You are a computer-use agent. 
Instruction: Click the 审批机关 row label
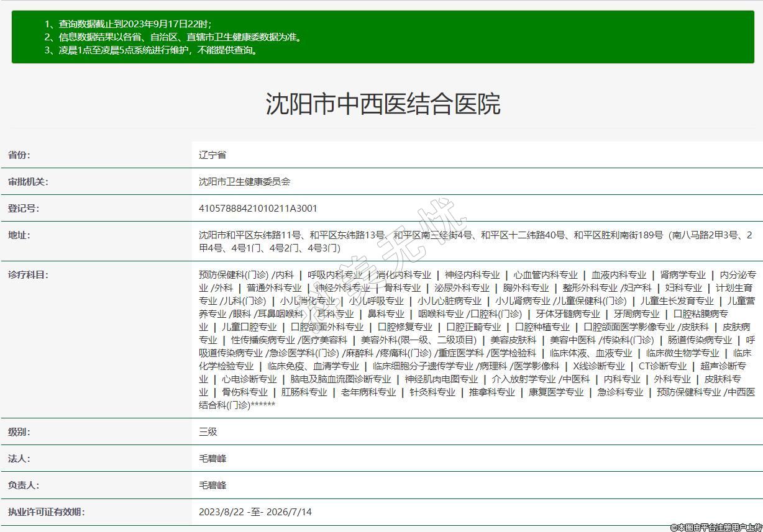tap(27, 182)
